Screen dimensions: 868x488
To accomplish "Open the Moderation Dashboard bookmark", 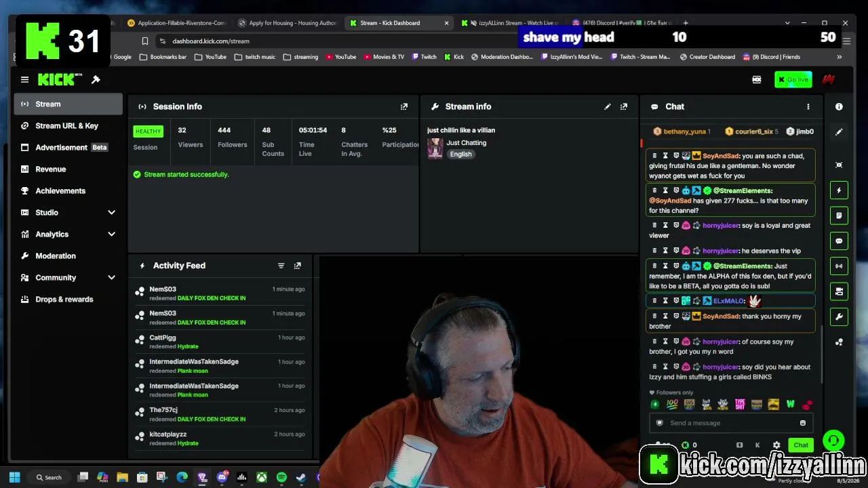I will point(502,57).
